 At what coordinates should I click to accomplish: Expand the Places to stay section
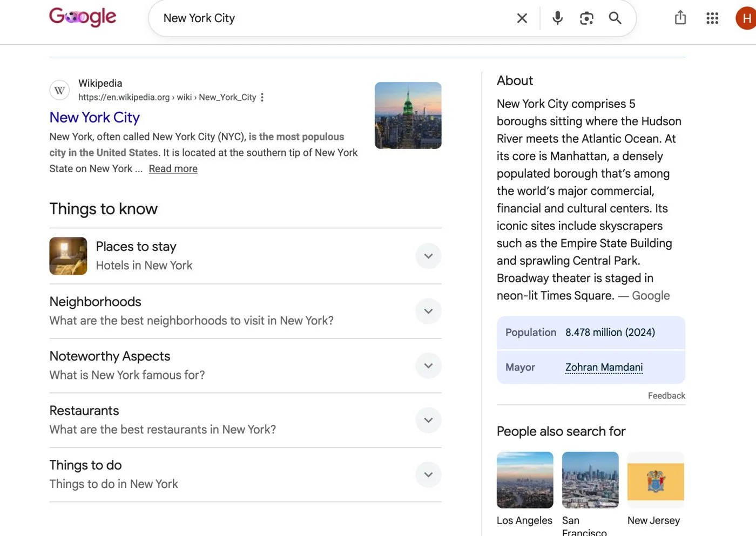pos(428,256)
